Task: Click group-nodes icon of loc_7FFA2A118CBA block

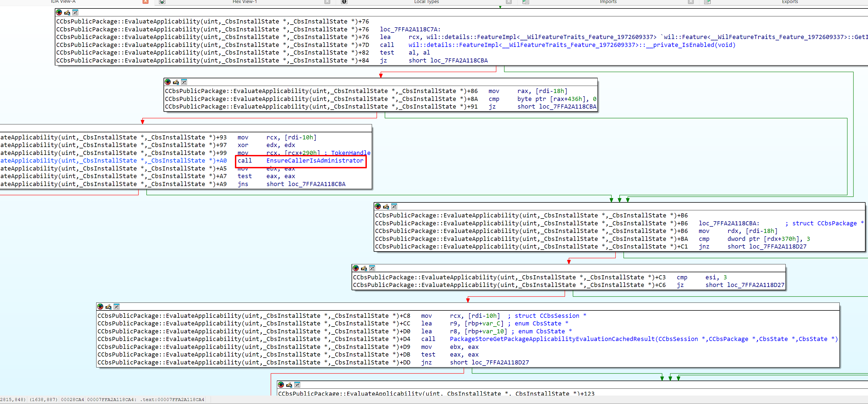Action: 394,207
